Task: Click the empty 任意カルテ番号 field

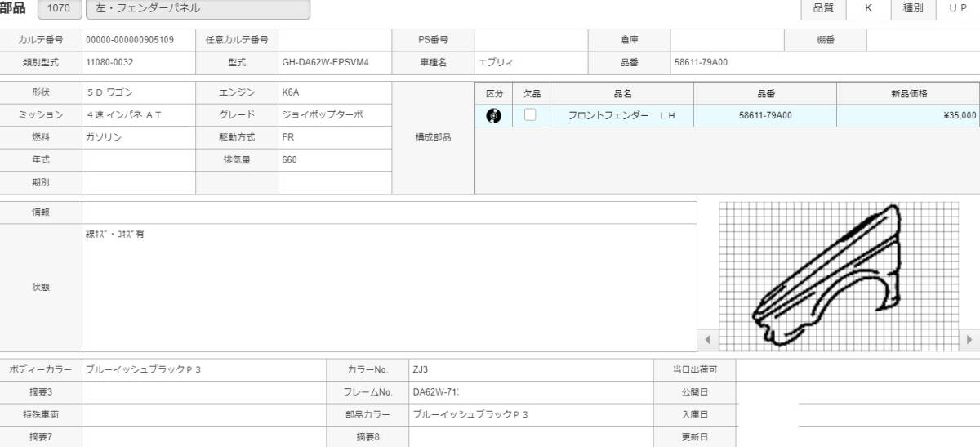Action: pyautogui.click(x=335, y=39)
